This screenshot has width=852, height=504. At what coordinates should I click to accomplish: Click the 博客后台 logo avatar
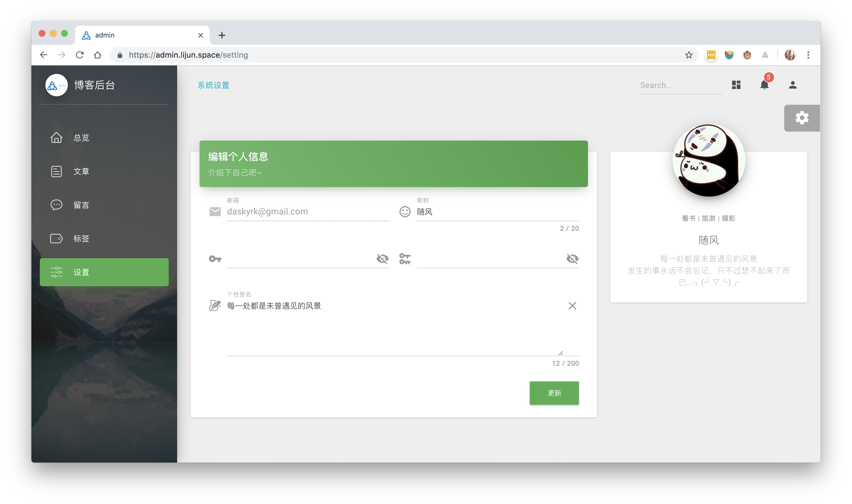click(x=56, y=85)
